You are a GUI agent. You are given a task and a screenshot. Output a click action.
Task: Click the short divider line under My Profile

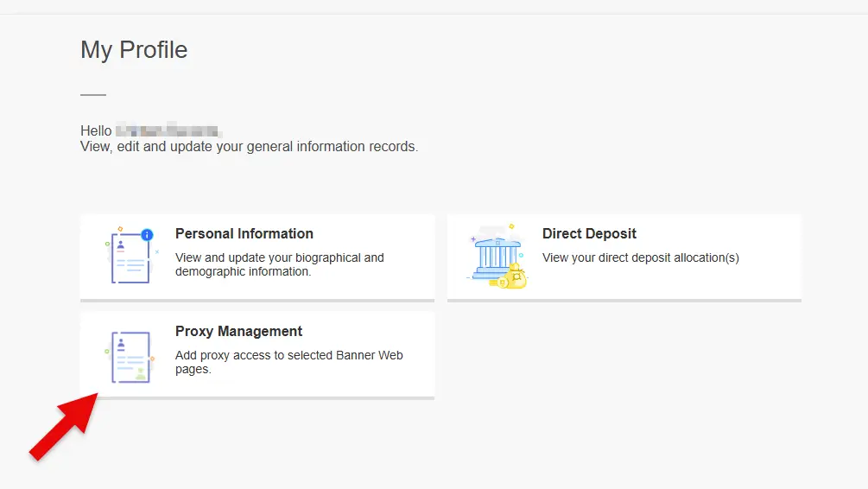click(x=93, y=94)
